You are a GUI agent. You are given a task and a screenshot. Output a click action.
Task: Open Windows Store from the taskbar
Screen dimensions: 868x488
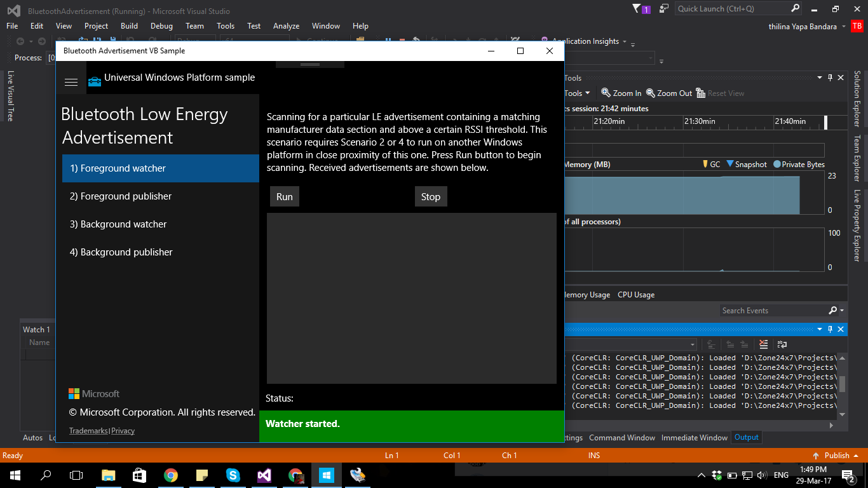[139, 475]
